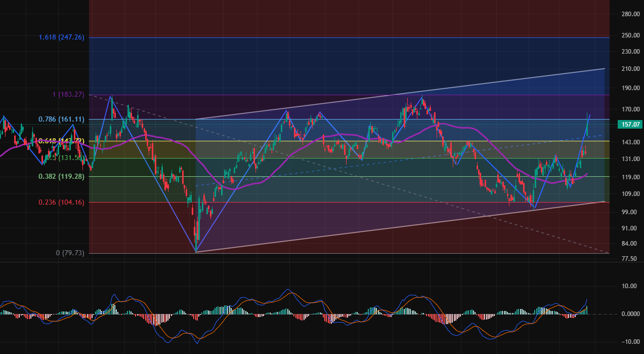Click the 210.00 price axis label
This screenshot has width=644, height=354.
click(630, 69)
